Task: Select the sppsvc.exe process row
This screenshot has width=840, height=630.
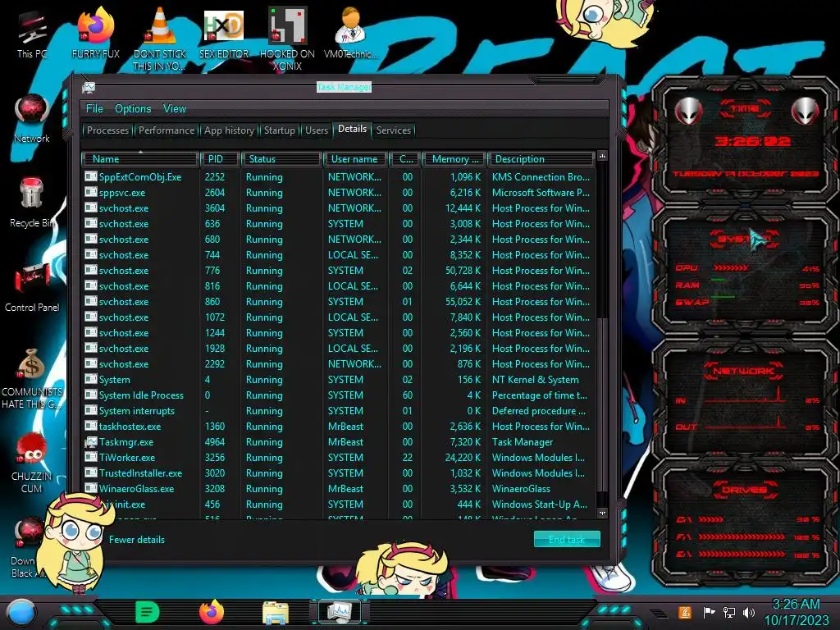Action: 339,192
